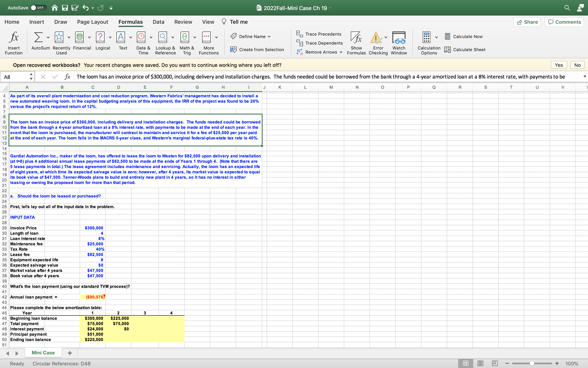Move the zoom slider handle
This screenshot has width=588, height=368.
pyautogui.click(x=532, y=363)
